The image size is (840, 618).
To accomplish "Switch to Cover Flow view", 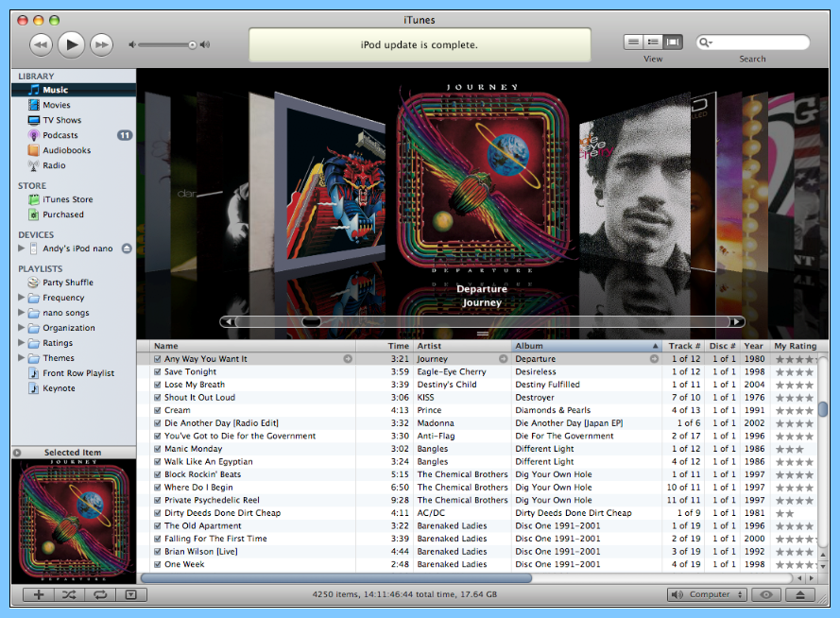I will click(673, 42).
